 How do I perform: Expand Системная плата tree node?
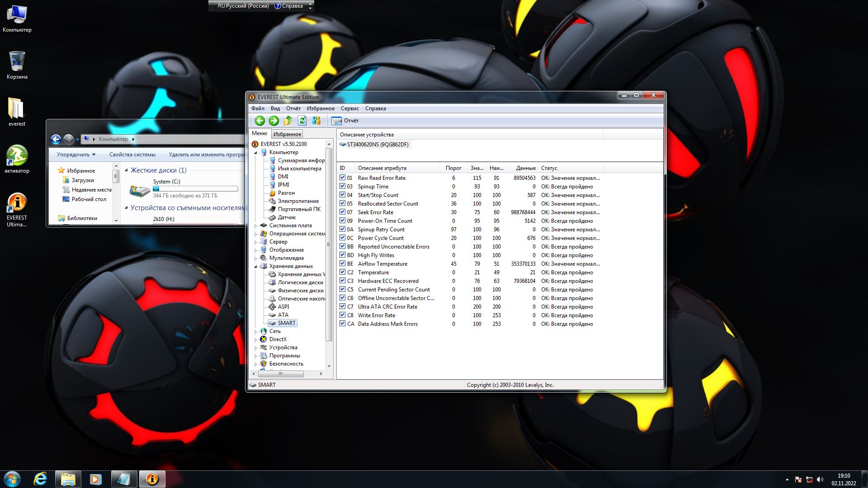[255, 226]
